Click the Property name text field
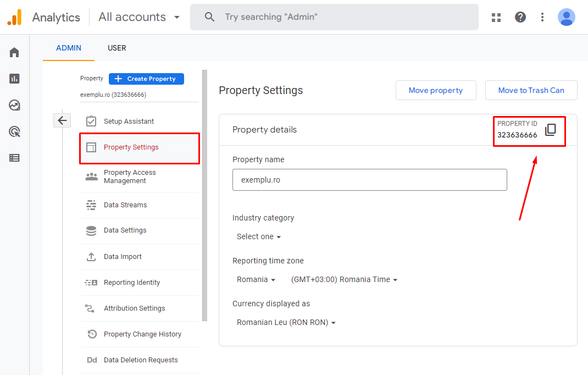The width and height of the screenshot is (588, 375). 369,180
